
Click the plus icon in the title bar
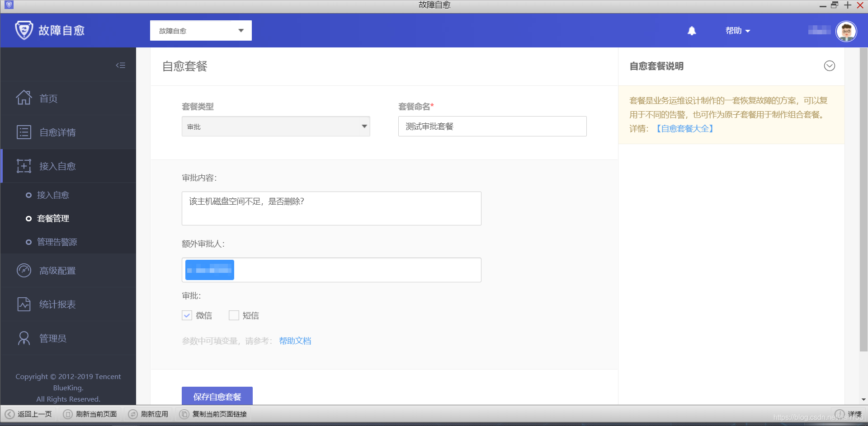[x=848, y=5]
